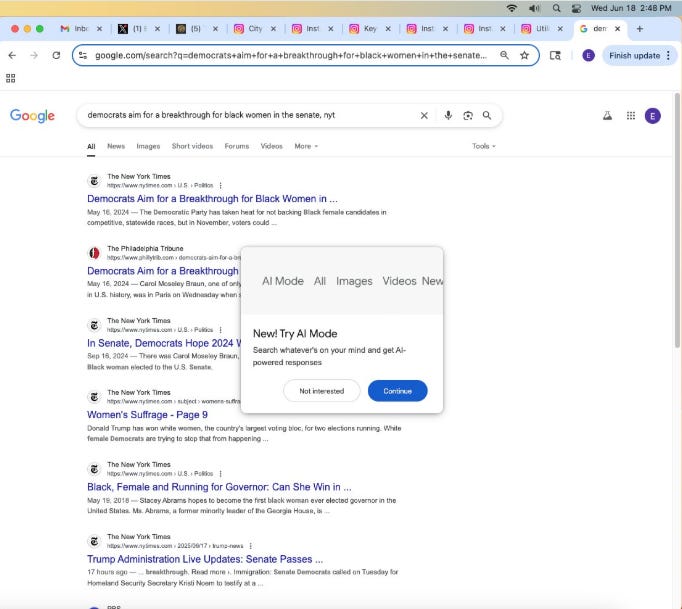Click the All search filter tab
682x609 pixels.
click(x=91, y=147)
